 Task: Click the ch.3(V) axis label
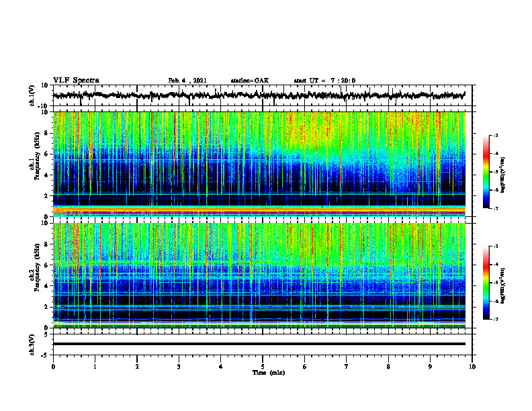[32, 345]
